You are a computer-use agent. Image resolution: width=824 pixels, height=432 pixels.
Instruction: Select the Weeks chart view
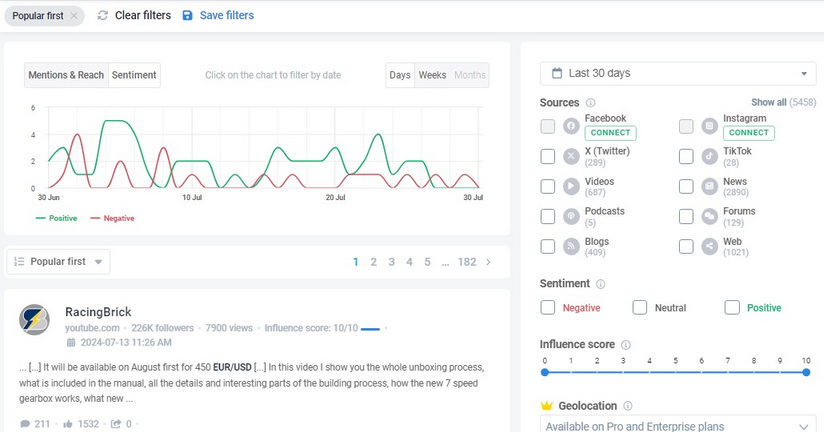[x=432, y=75]
